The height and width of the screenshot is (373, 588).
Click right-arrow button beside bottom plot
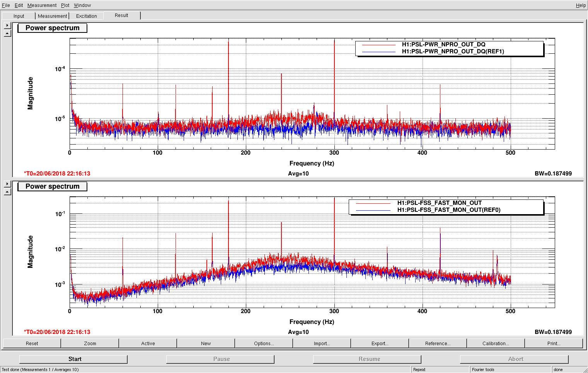7,184
